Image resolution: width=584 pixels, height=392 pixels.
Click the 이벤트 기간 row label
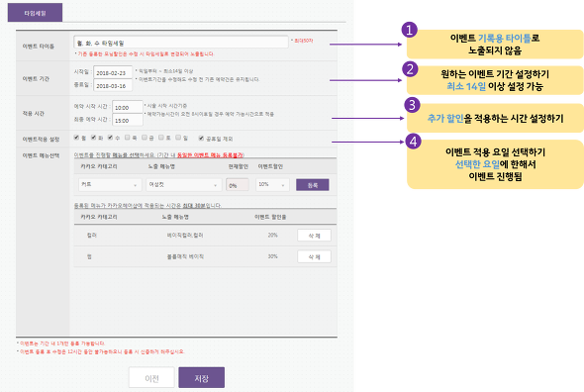tap(36, 79)
